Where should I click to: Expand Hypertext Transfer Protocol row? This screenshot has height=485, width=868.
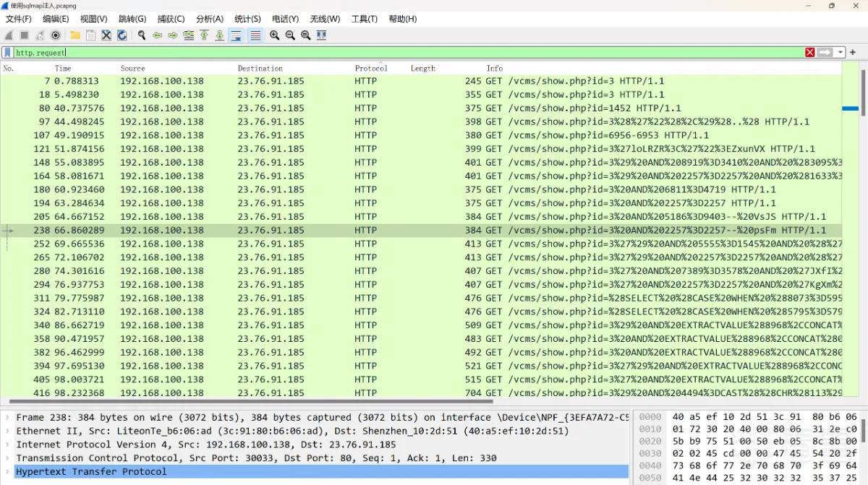pyautogui.click(x=7, y=471)
